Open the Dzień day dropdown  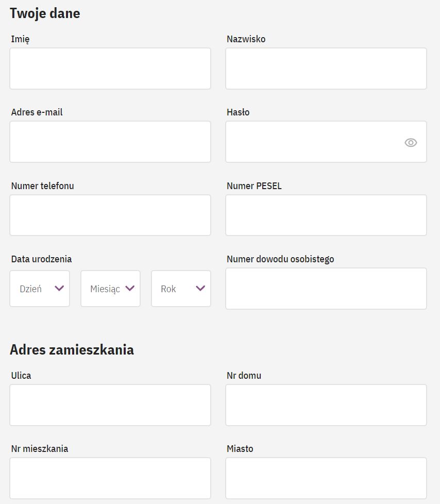40,289
